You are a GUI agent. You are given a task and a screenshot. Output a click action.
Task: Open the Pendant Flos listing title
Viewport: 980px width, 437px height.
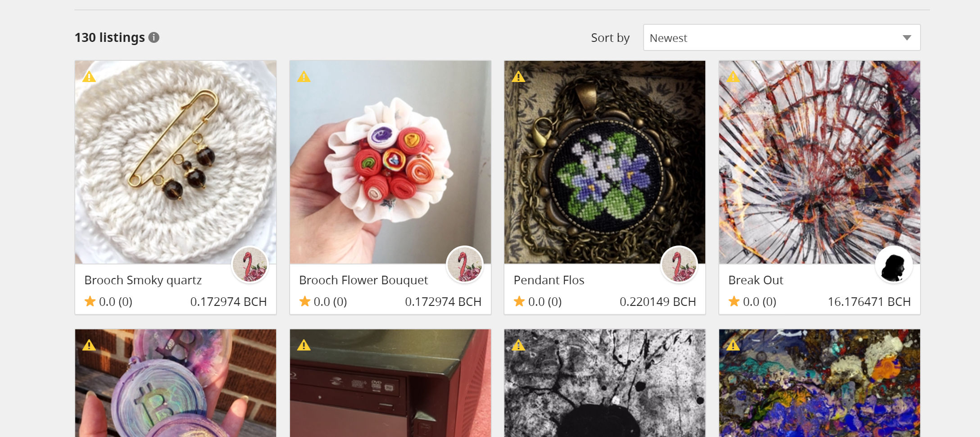point(549,280)
